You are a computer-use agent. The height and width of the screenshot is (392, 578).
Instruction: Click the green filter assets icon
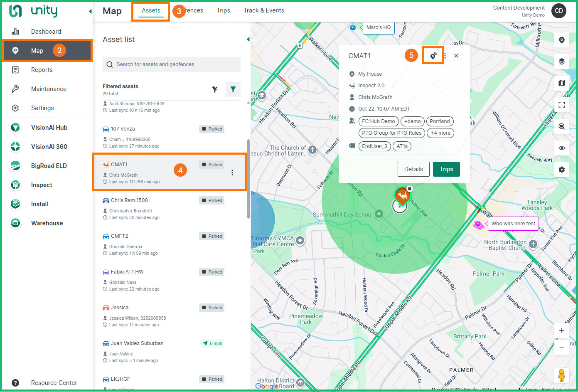(x=233, y=89)
